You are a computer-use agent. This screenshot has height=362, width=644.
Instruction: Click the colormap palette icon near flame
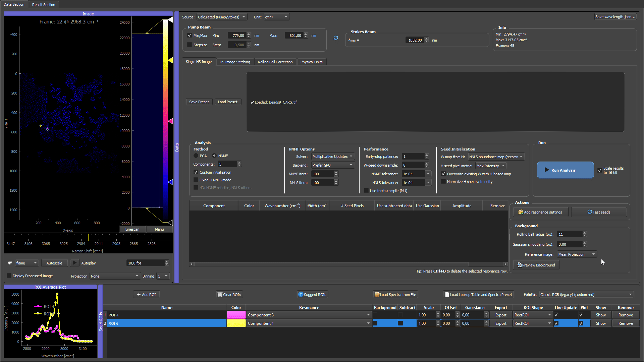10,263
